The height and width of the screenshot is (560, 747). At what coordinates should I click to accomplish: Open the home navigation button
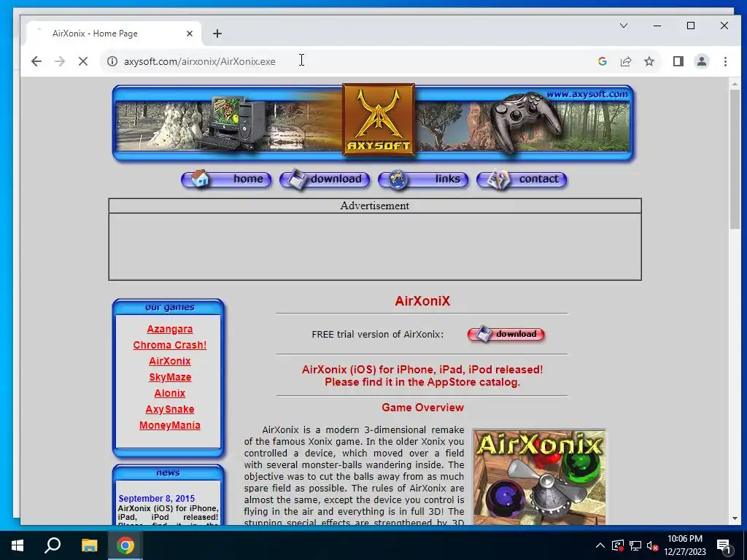(x=226, y=179)
